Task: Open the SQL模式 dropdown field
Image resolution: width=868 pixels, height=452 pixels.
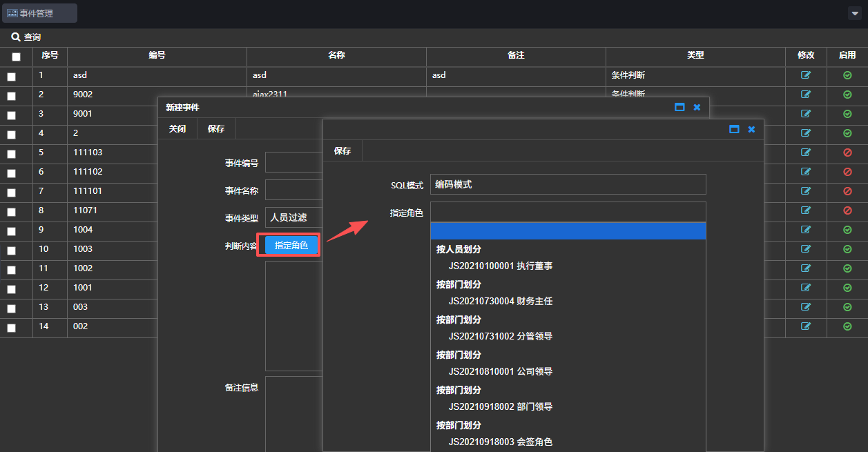Action: point(568,184)
